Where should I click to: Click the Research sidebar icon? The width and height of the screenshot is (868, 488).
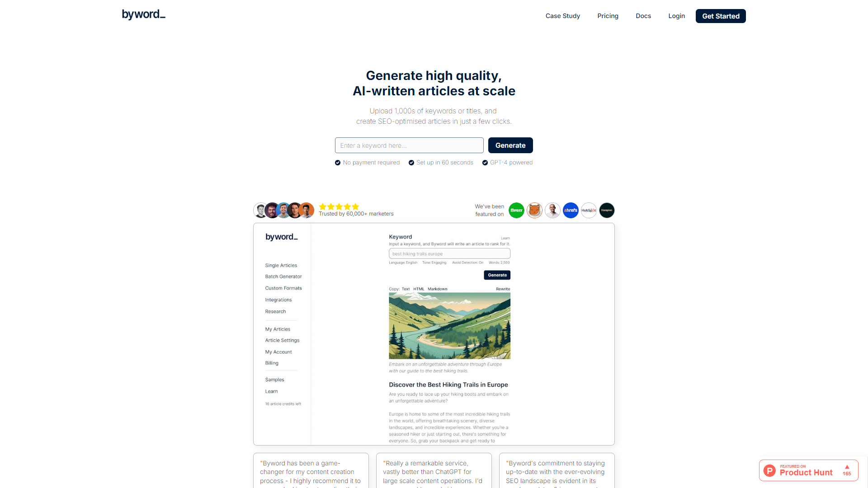click(x=275, y=311)
